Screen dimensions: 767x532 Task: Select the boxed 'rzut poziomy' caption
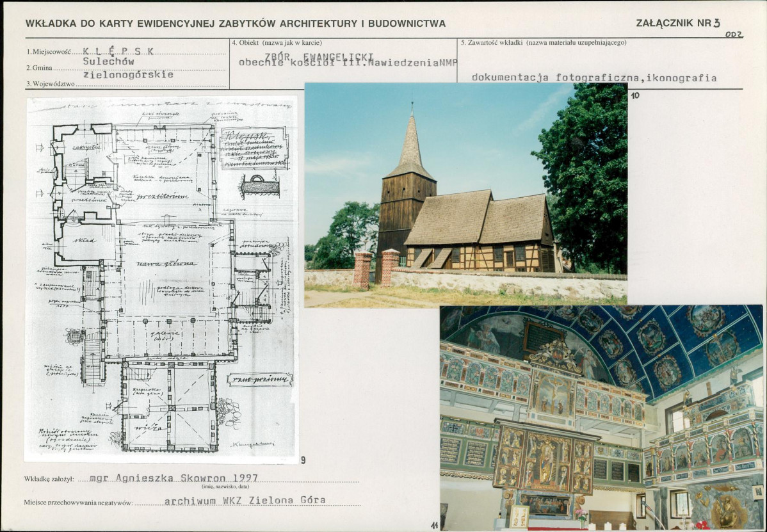point(260,379)
